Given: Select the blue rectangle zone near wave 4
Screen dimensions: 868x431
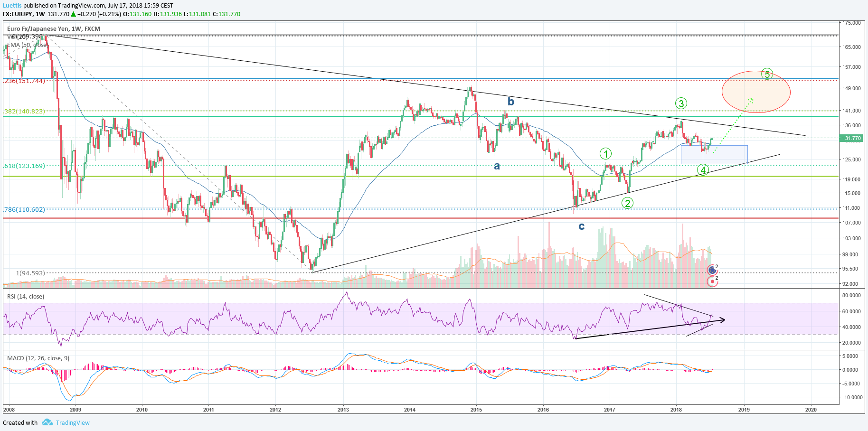Looking at the screenshot, I should [714, 155].
